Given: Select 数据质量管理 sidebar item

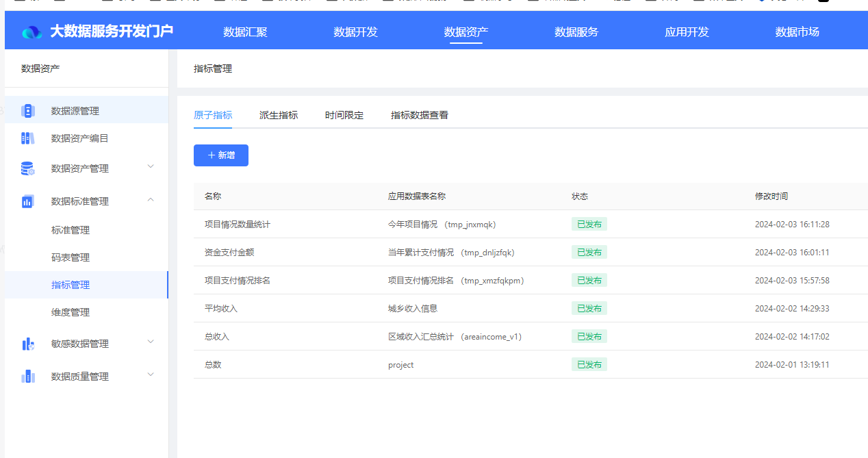Looking at the screenshot, I should coord(80,377).
